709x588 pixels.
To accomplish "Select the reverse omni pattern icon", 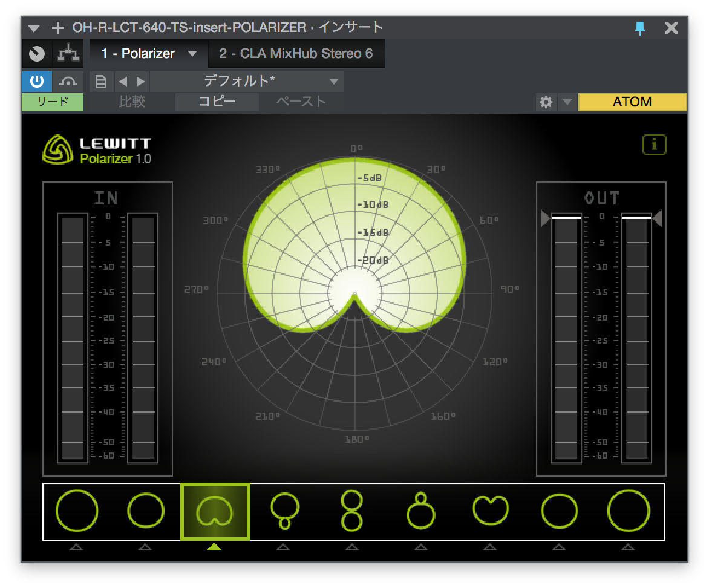I will pos(629,511).
